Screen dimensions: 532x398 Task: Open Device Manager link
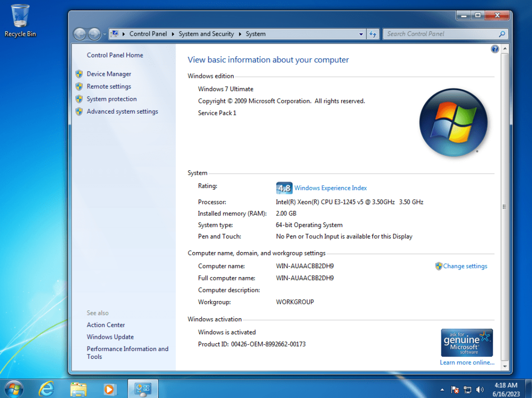click(109, 74)
